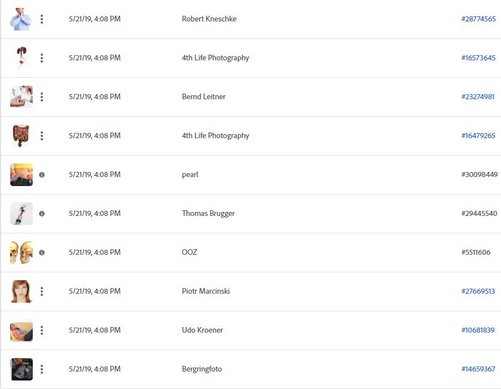Click info icon on OOZ row

click(x=42, y=253)
